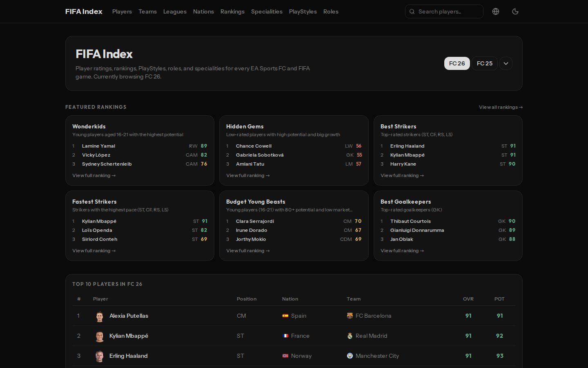Viewport: 588px width, 368px height.
Task: Select Gabriela Sobotková in Hidden Gems
Action: click(x=260, y=155)
